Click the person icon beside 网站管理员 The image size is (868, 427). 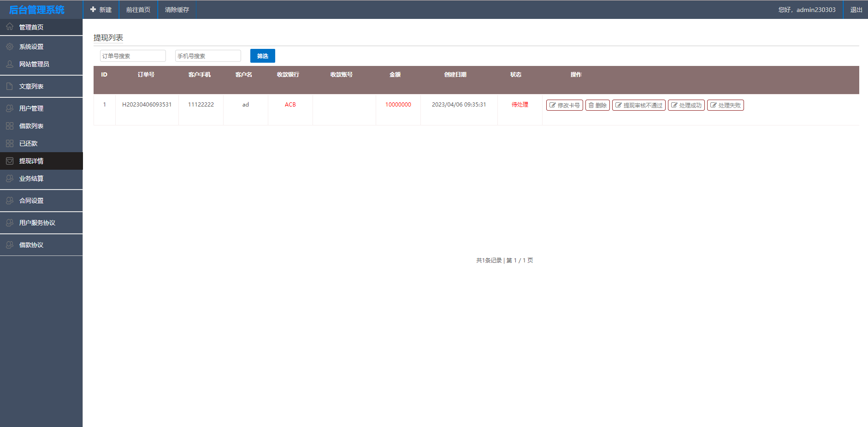10,64
